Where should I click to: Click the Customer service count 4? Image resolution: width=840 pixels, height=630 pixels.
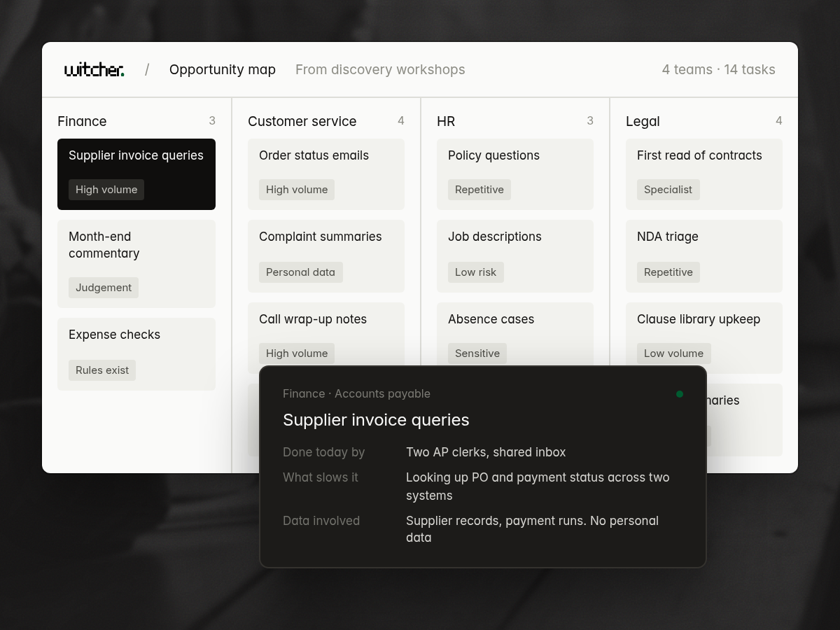pyautogui.click(x=401, y=121)
